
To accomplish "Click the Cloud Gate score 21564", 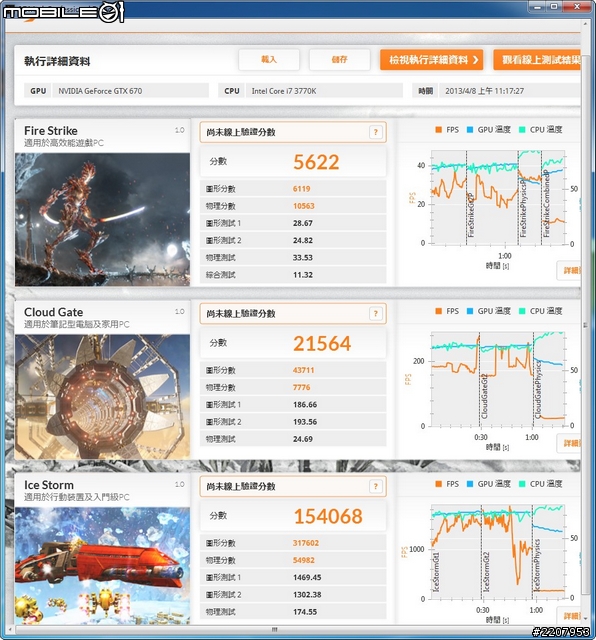I will [x=322, y=344].
